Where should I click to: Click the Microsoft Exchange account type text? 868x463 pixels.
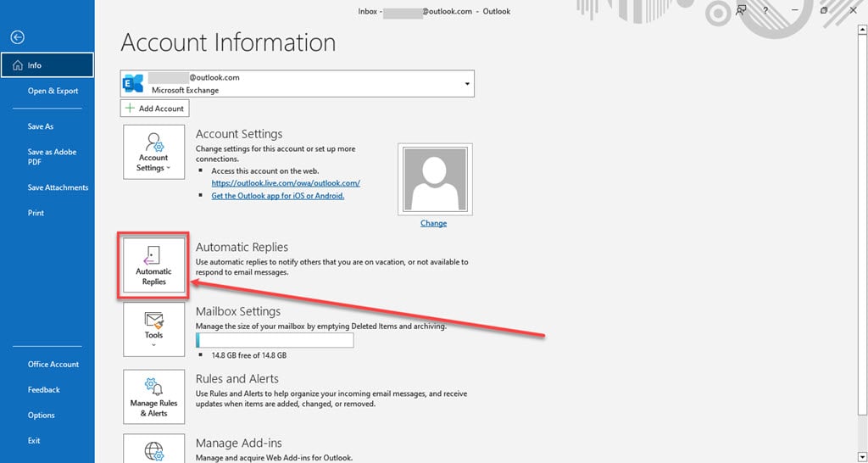(x=186, y=90)
